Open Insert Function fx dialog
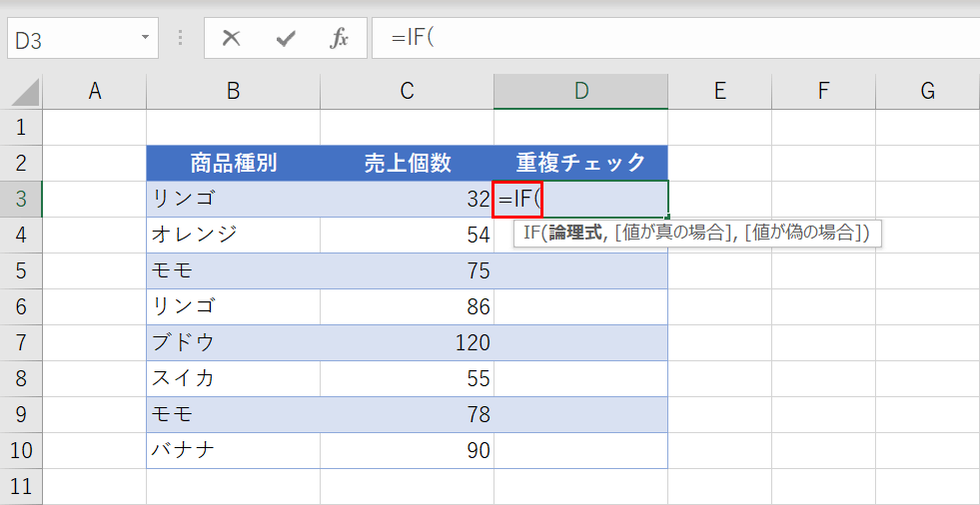 point(340,39)
